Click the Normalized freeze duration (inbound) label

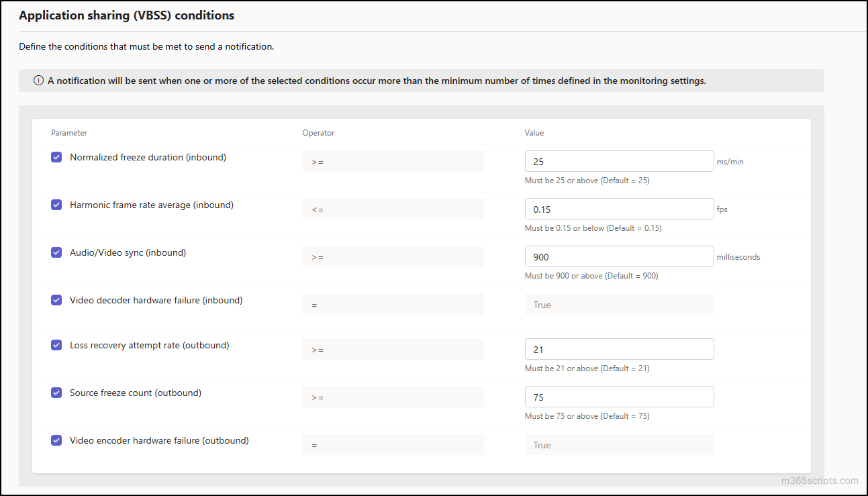[x=148, y=158]
